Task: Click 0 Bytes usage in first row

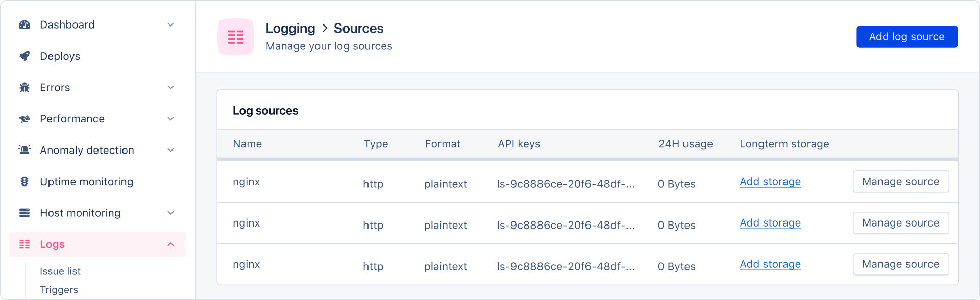Action: click(x=676, y=184)
